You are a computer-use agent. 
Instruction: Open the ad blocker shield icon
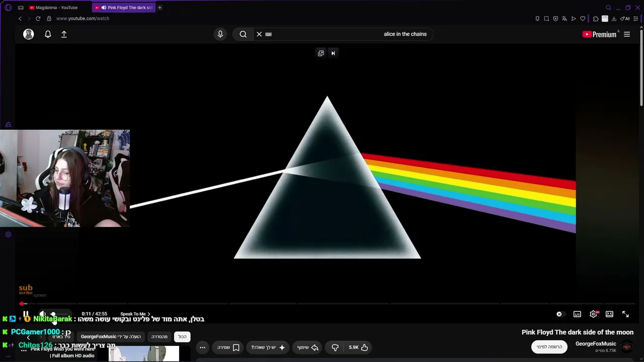[x=555, y=19]
